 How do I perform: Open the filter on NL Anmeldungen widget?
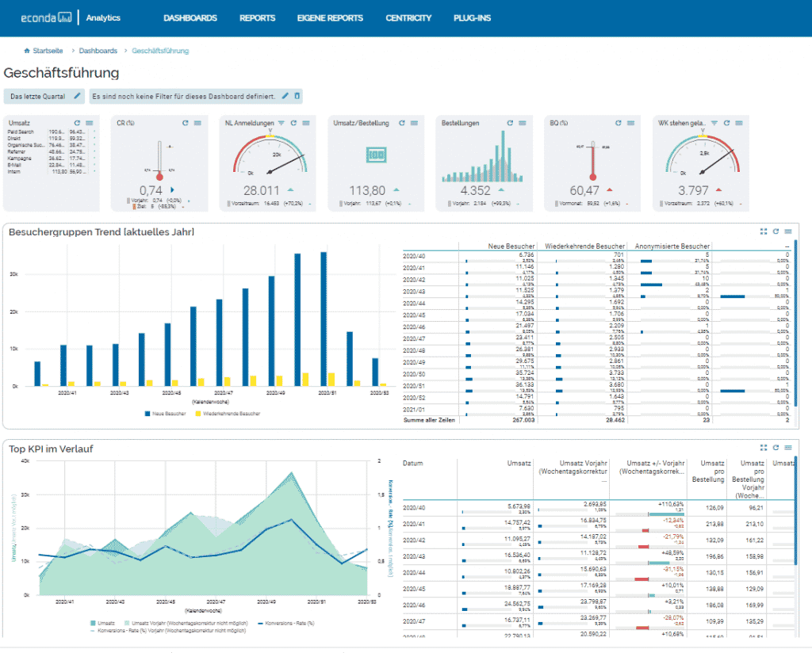(x=282, y=123)
